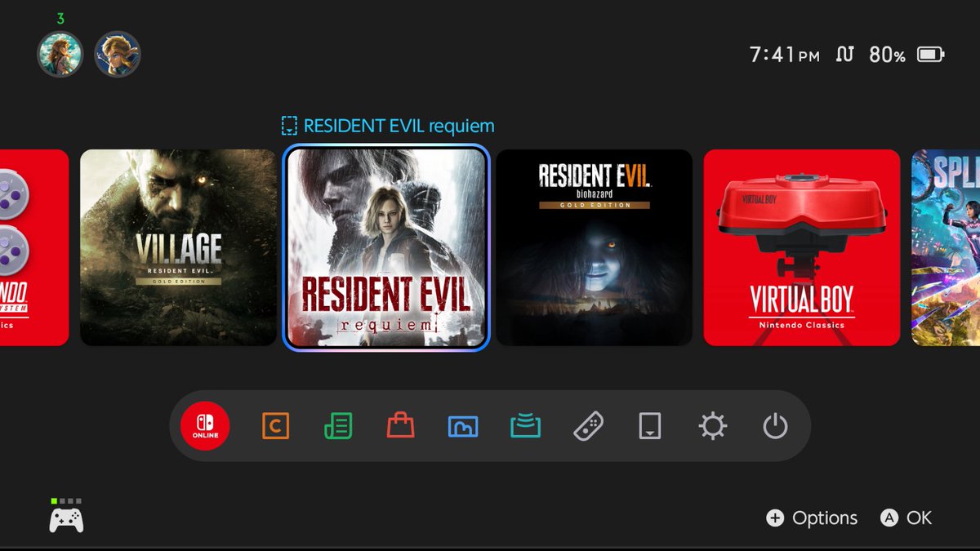Click the plus Options button
The image size is (980, 551).
812,518
